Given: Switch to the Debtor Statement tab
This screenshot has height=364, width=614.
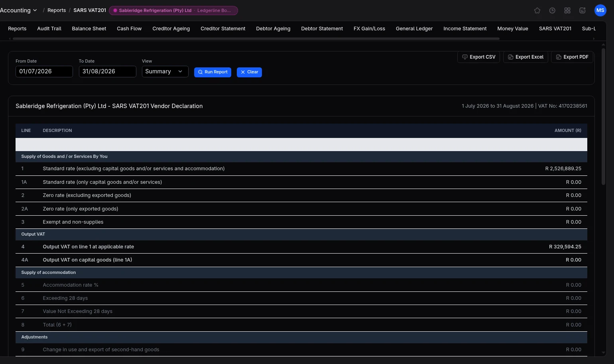Looking at the screenshot, I should (x=322, y=29).
